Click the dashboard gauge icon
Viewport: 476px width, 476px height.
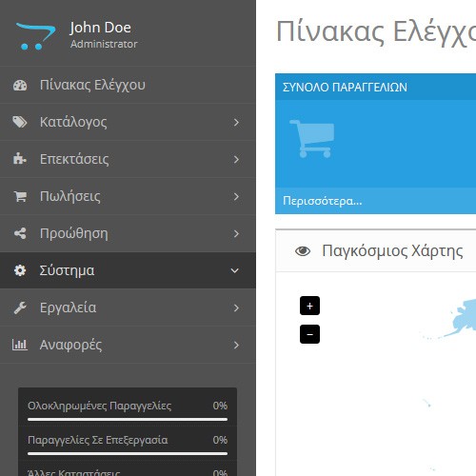click(x=20, y=85)
